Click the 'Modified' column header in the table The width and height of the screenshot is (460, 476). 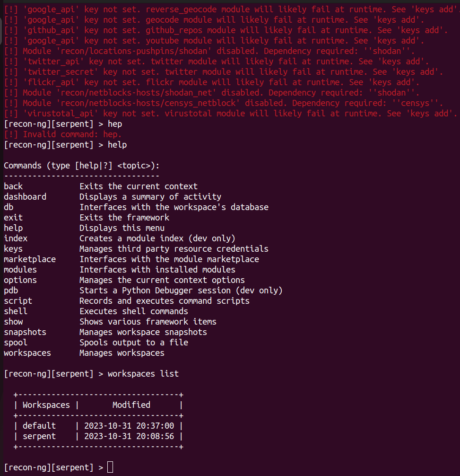[131, 405]
